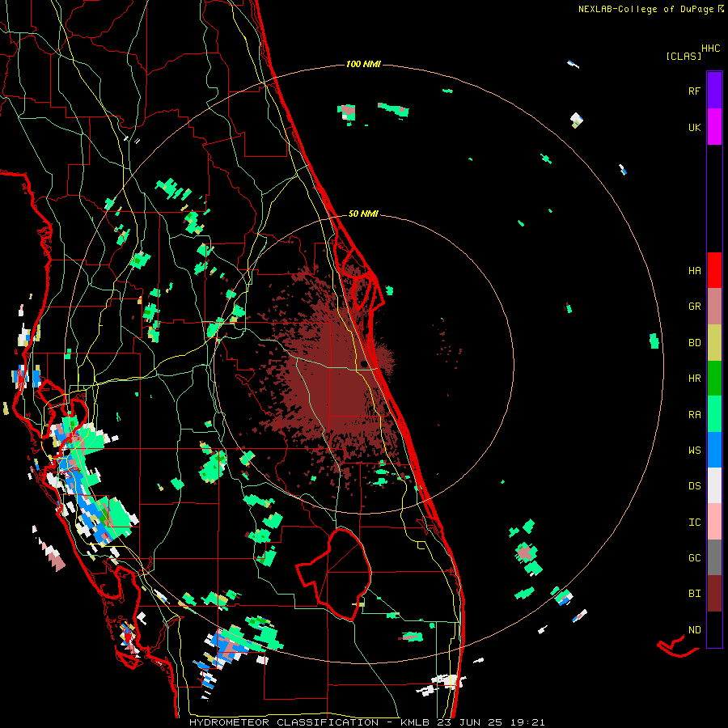
Task: Select the red HA legend swatch
Action: (x=714, y=270)
